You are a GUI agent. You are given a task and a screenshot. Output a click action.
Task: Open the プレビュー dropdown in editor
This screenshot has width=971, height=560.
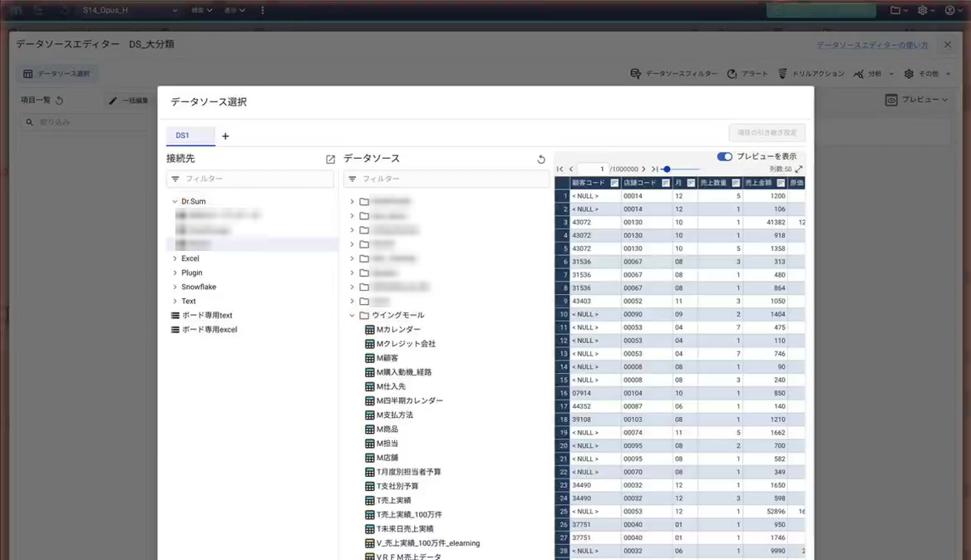[x=916, y=100]
